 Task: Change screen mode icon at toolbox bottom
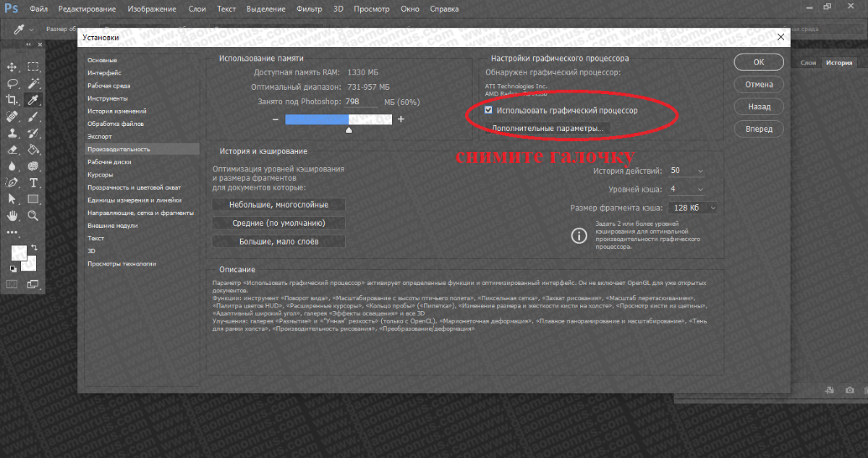[33, 284]
